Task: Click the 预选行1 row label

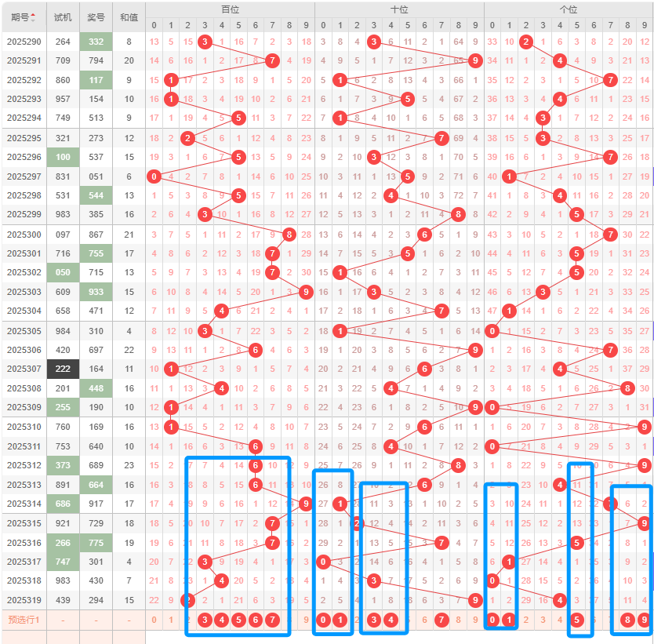Action: [x=24, y=620]
